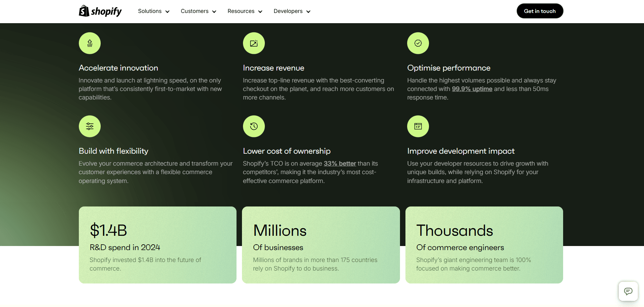Viewport: 644px width, 307px height.
Task: Click the Accelerate innovation rocket icon
Action: pos(90,43)
